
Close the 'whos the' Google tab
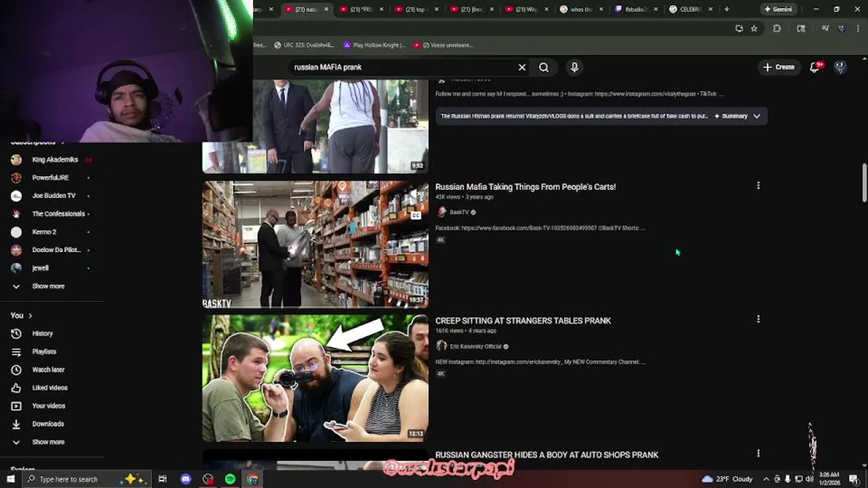[601, 9]
